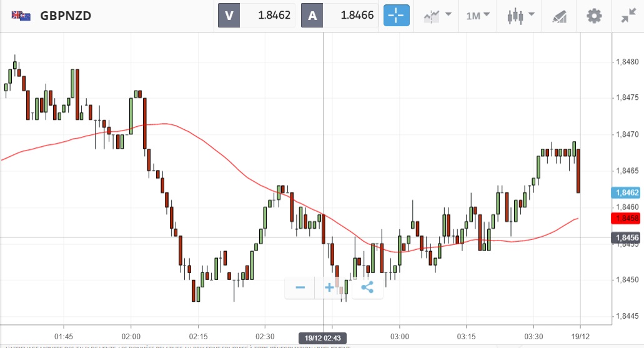Toggle the crosshair cursor tool

tap(397, 16)
